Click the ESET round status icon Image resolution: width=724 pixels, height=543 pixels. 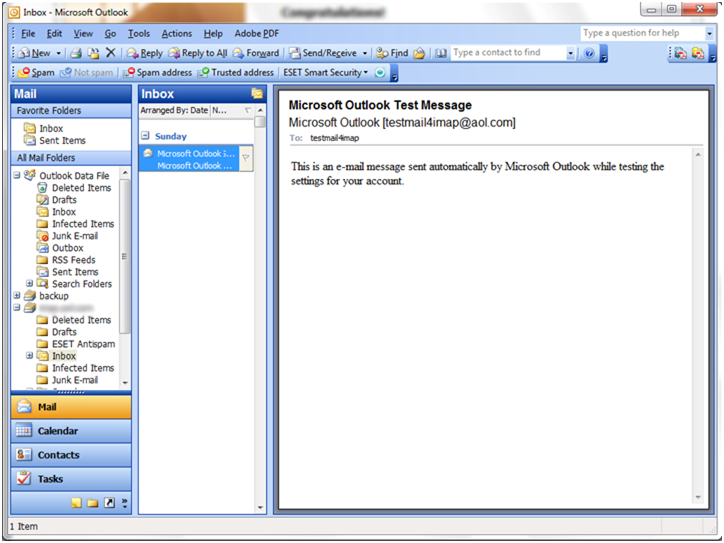tap(380, 72)
